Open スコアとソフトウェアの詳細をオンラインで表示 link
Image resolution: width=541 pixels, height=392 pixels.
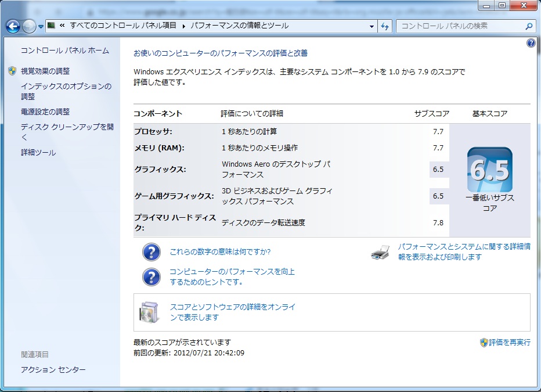pos(233,312)
